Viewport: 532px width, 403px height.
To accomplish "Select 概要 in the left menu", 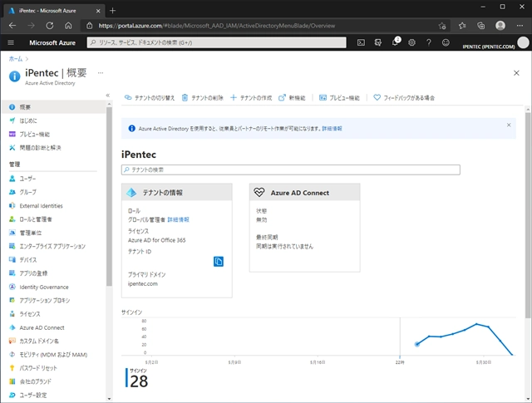I will [x=53, y=107].
